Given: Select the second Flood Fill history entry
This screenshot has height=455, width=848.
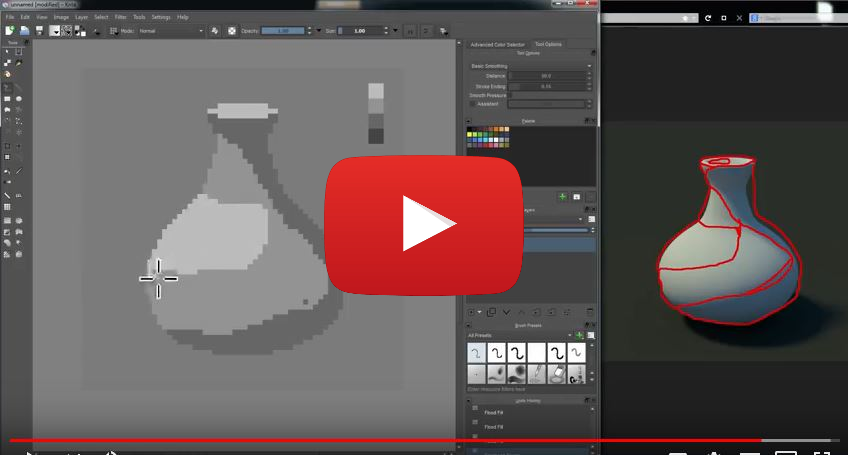Looking at the screenshot, I should coord(493,427).
